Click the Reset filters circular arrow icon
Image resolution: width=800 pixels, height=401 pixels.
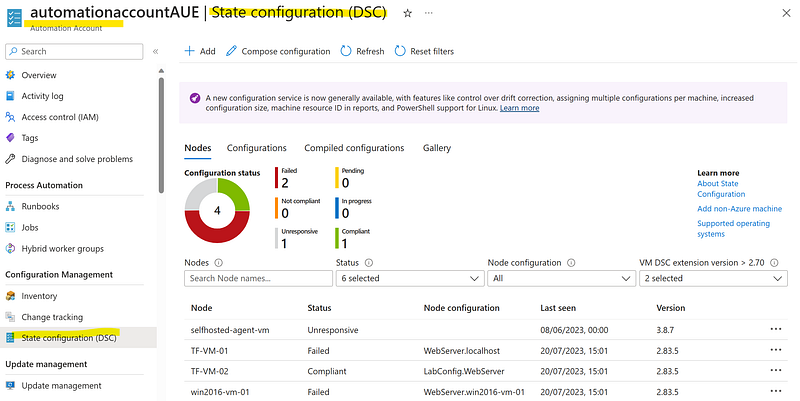(x=400, y=51)
